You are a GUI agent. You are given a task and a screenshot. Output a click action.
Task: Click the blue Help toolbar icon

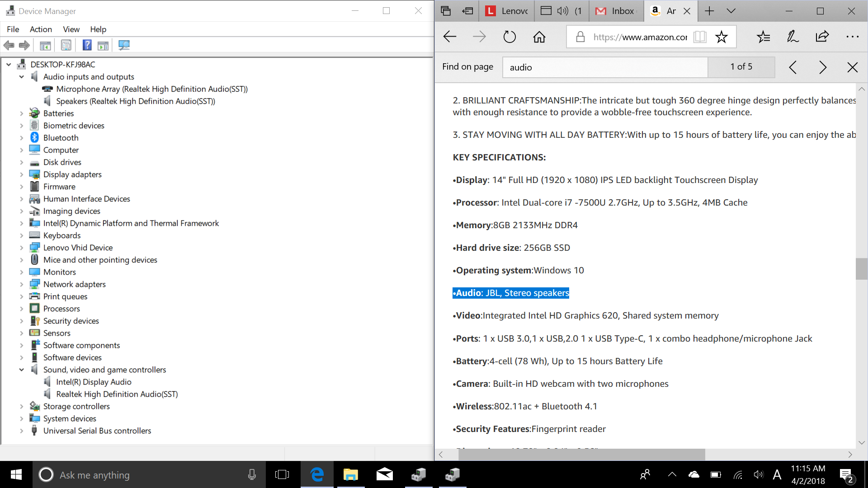[x=87, y=45]
